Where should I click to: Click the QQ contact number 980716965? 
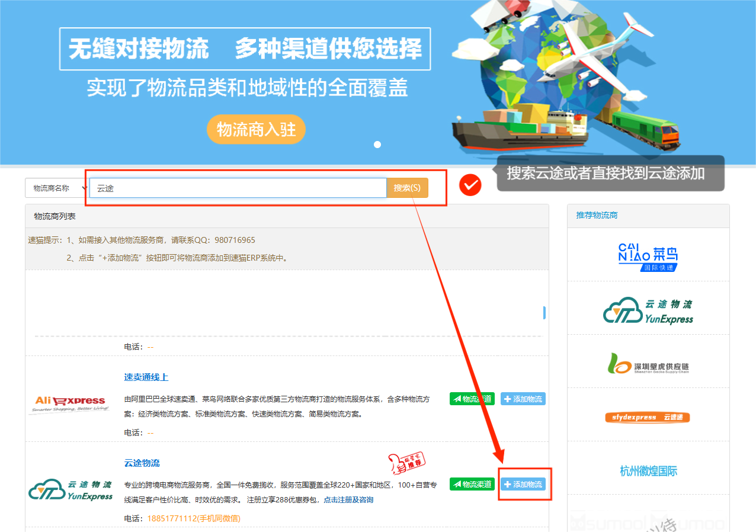[x=235, y=240]
